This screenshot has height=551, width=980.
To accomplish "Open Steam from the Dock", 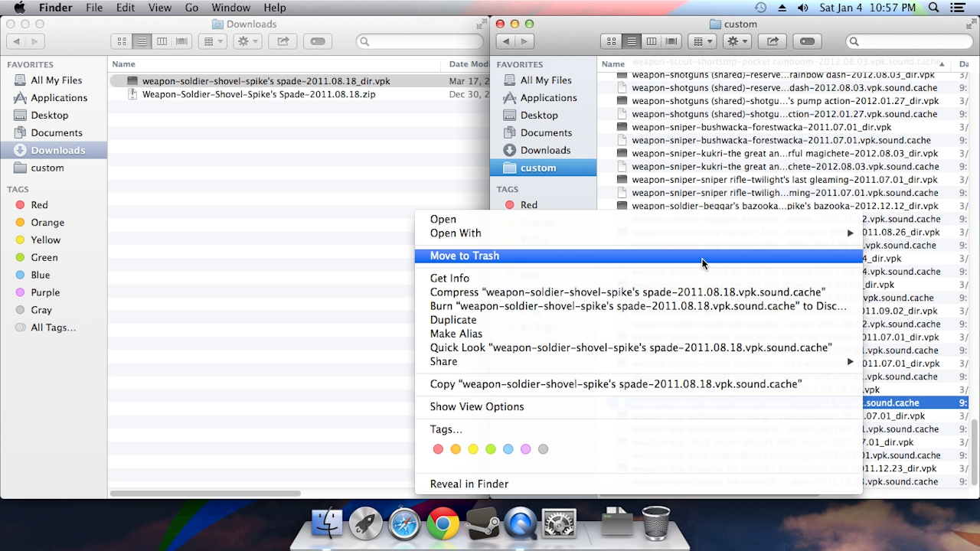I will (482, 523).
